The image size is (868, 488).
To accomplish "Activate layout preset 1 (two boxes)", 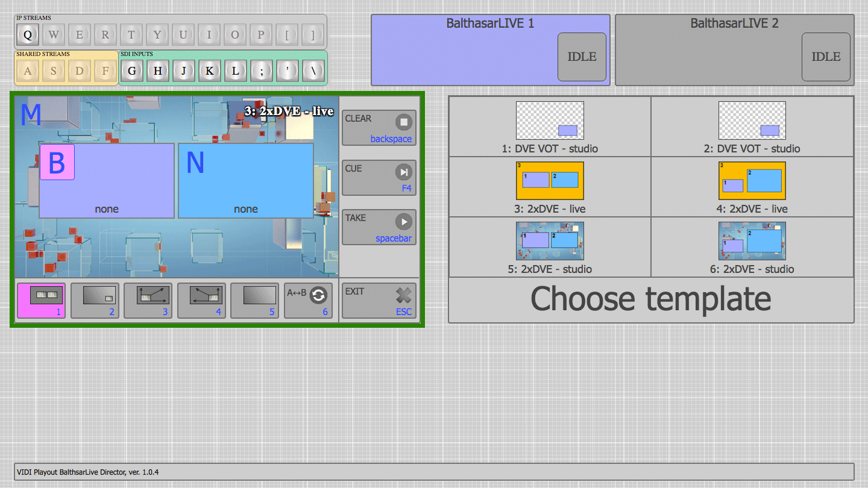I will point(42,301).
